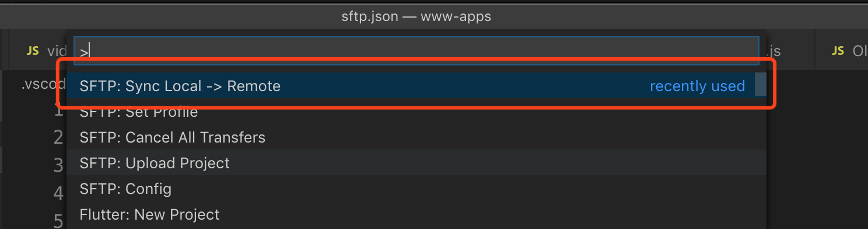Click line number 4 in gutter
This screenshot has height=229, width=868.
(x=58, y=193)
